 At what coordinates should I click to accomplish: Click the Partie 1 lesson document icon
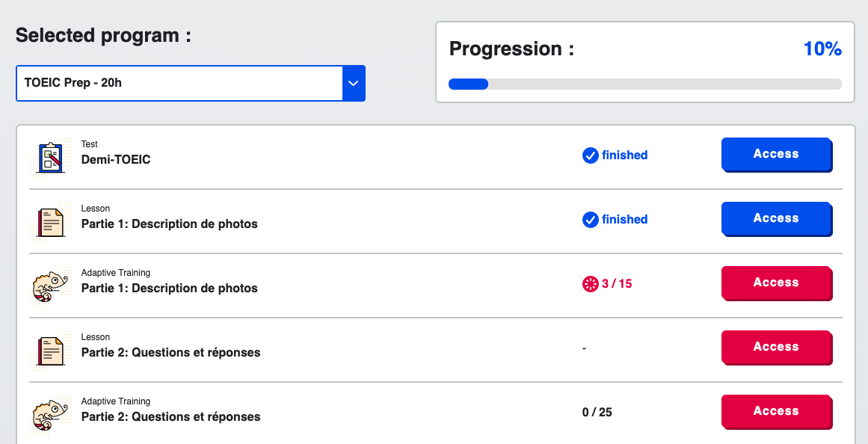click(51, 222)
